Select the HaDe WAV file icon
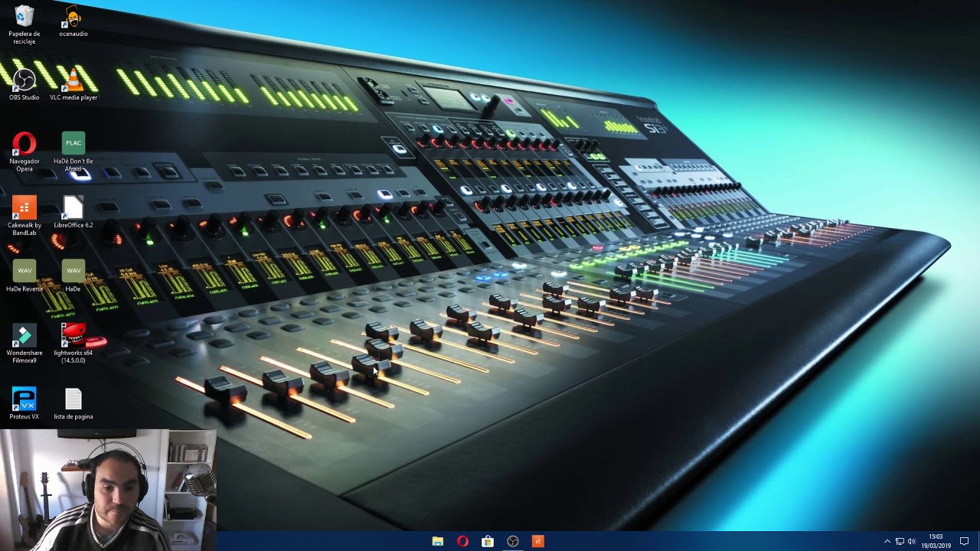Viewport: 980px width, 551px height. point(73,276)
